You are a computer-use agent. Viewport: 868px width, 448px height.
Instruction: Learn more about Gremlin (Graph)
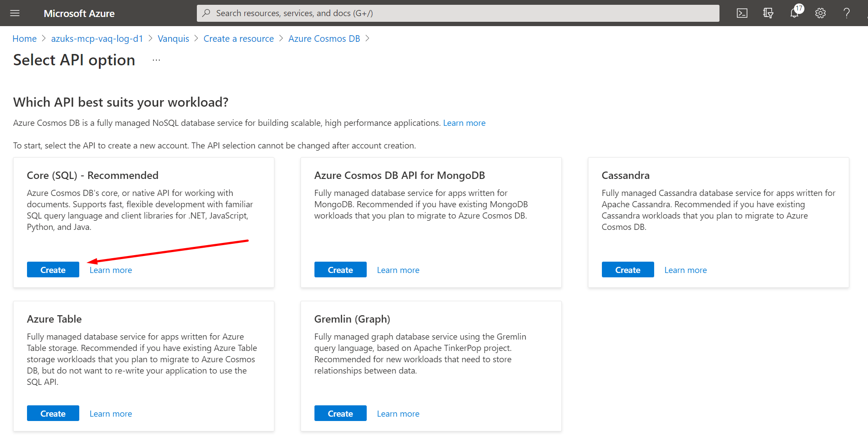(398, 413)
